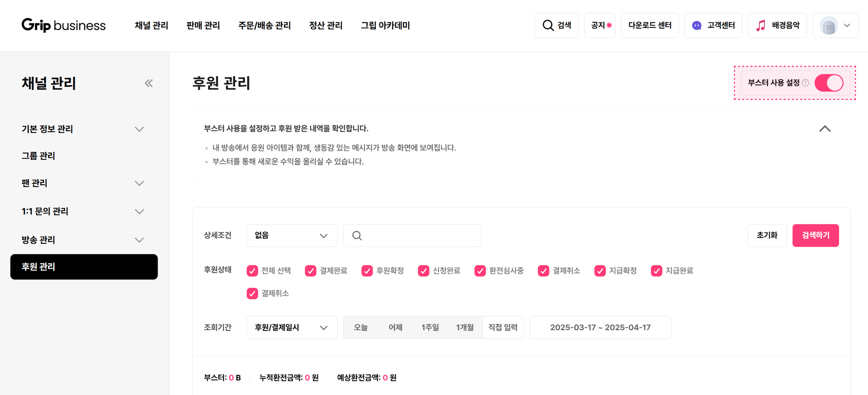Collapse sidebar with double-chevron icon
This screenshot has height=395, width=868.
148,83
